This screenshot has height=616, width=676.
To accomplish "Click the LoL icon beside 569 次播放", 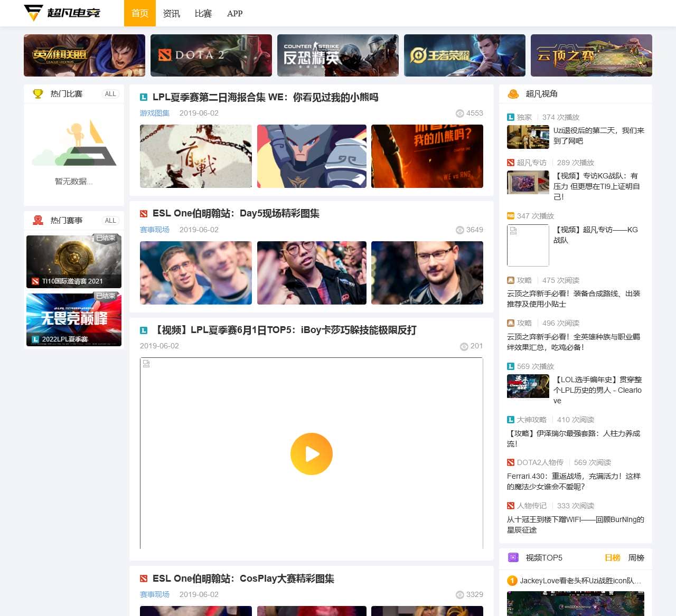I will [511, 366].
